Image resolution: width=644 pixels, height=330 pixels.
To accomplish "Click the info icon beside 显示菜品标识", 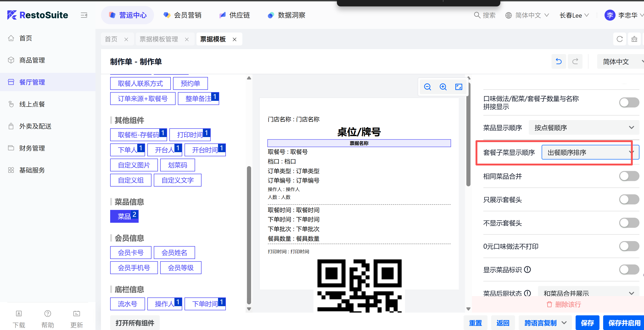I will [x=527, y=269].
